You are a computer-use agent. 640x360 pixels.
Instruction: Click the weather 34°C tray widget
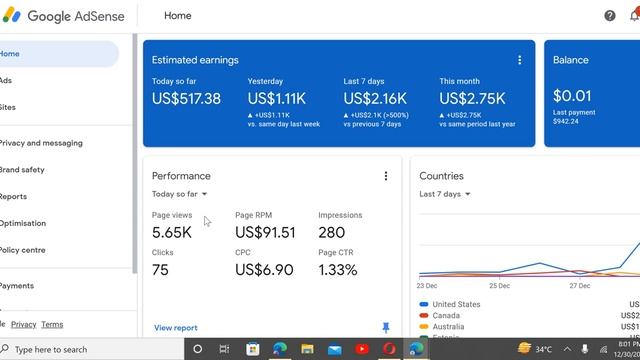[534, 349]
